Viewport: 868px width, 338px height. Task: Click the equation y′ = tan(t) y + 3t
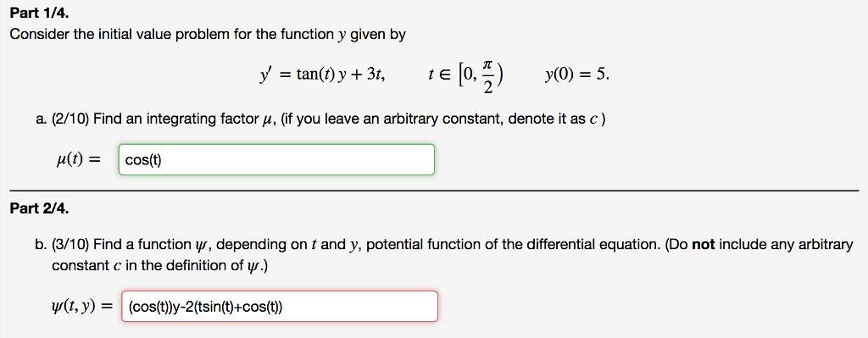(323, 74)
